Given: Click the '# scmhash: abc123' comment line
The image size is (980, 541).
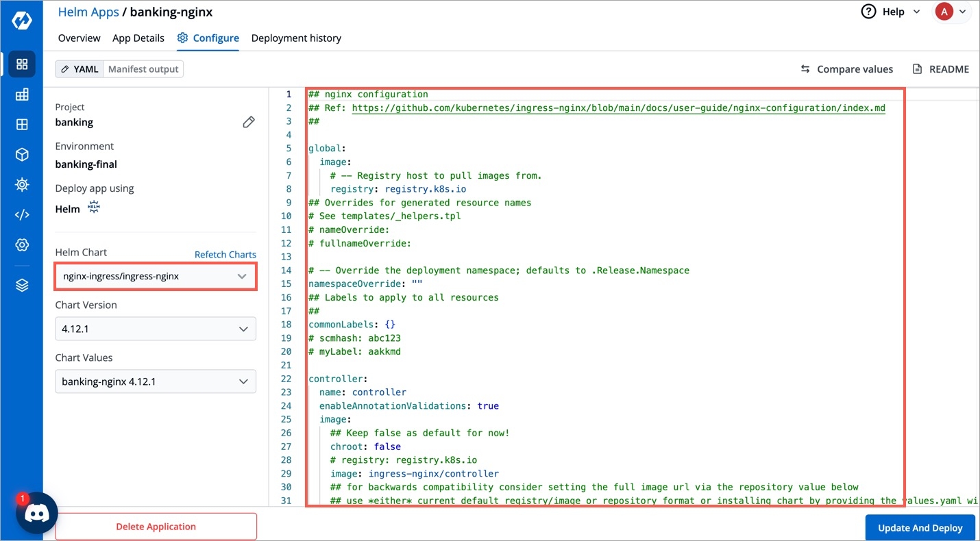Looking at the screenshot, I should [354, 338].
